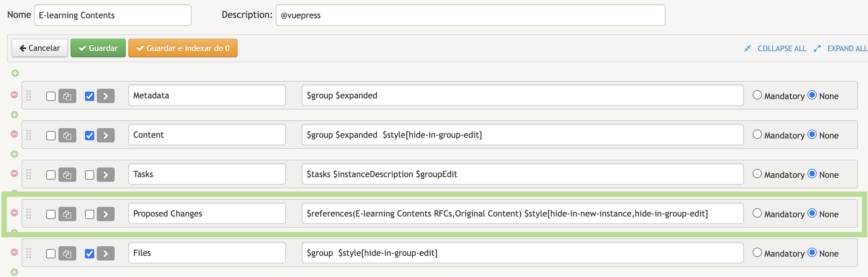The image size is (868, 277).
Task: Click the orange Guardar e indexar do 0 button
Action: tap(183, 48)
